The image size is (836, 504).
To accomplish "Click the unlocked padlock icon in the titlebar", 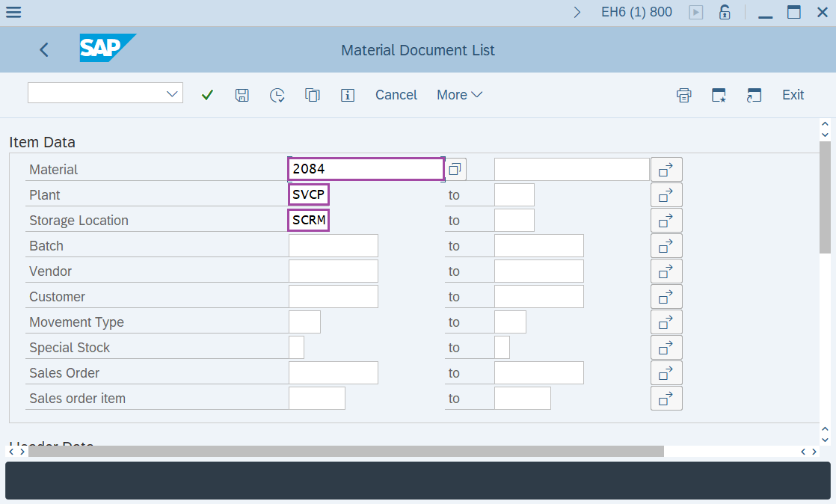I will pos(724,12).
